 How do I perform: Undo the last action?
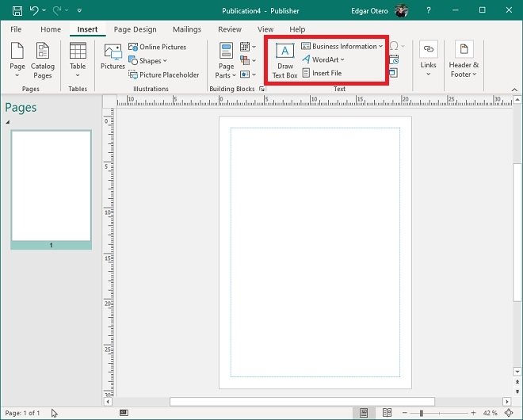(x=34, y=10)
